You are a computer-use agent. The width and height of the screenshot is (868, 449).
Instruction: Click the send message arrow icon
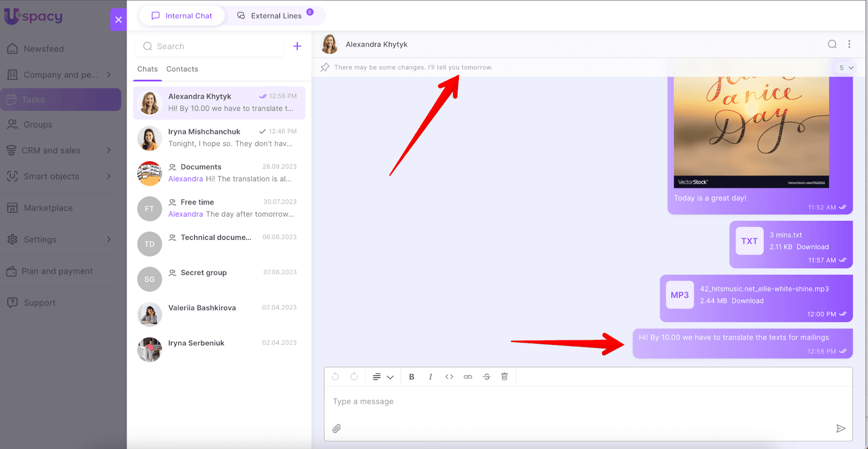tap(840, 428)
